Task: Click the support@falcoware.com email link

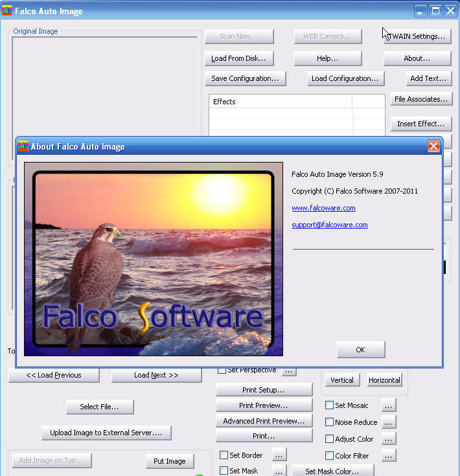Action: click(x=329, y=225)
